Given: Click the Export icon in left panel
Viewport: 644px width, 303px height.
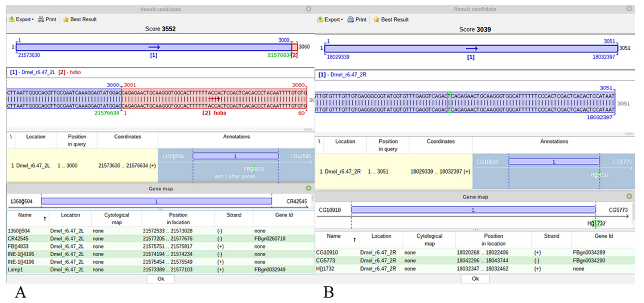Looking at the screenshot, I should coord(12,19).
